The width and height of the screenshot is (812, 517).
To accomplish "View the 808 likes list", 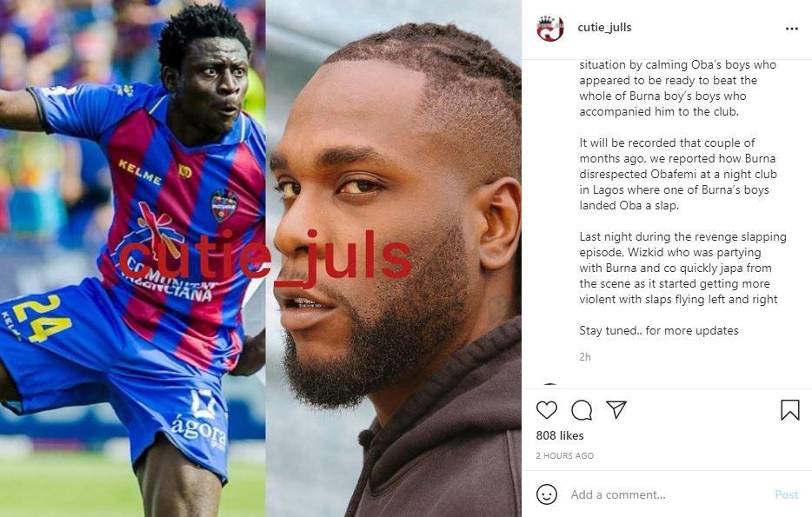I will point(560,435).
